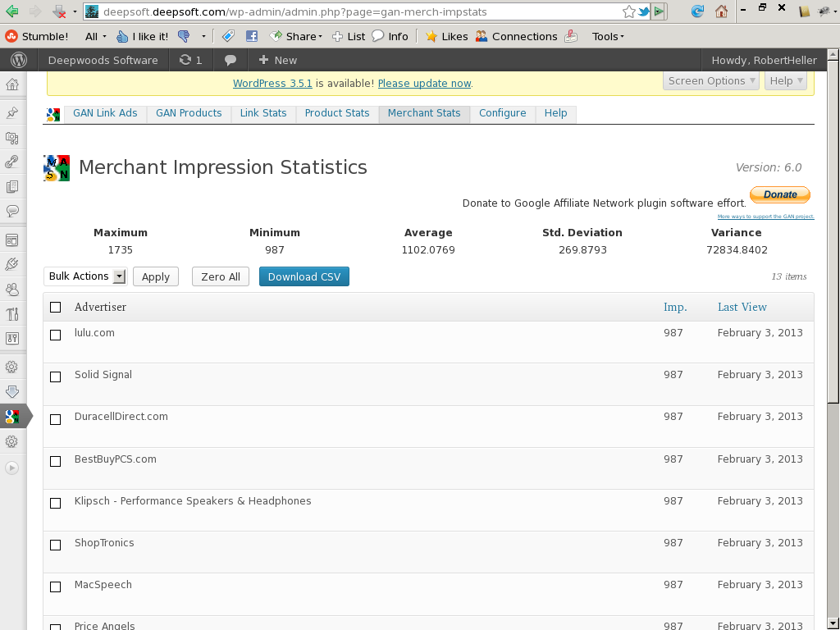Check the select-all checkbox beside Advertiser
The height and width of the screenshot is (630, 840).
[55, 307]
